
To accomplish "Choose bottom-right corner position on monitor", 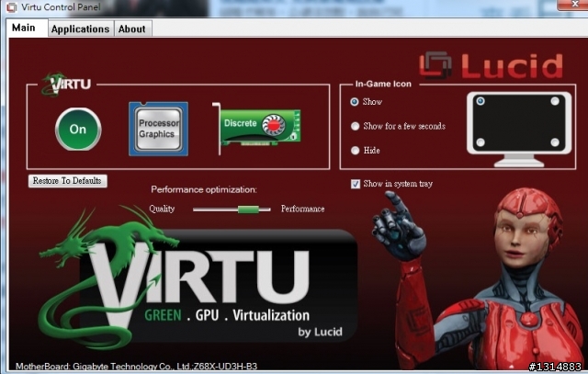I will pos(555,142).
